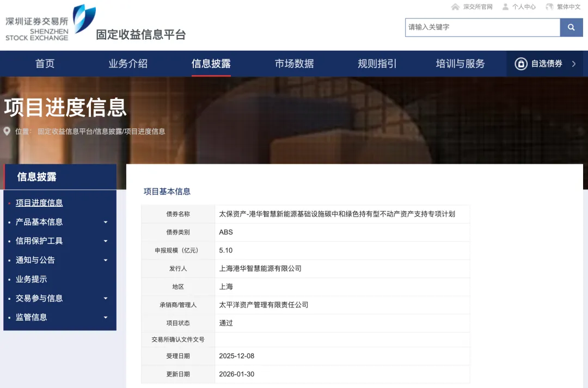The height and width of the screenshot is (388, 588).
Task: Open the 市场数据 navigation tab
Action: pos(295,64)
